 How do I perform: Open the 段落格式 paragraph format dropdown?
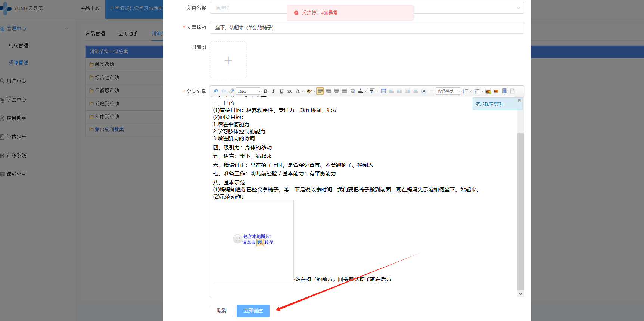click(x=448, y=91)
